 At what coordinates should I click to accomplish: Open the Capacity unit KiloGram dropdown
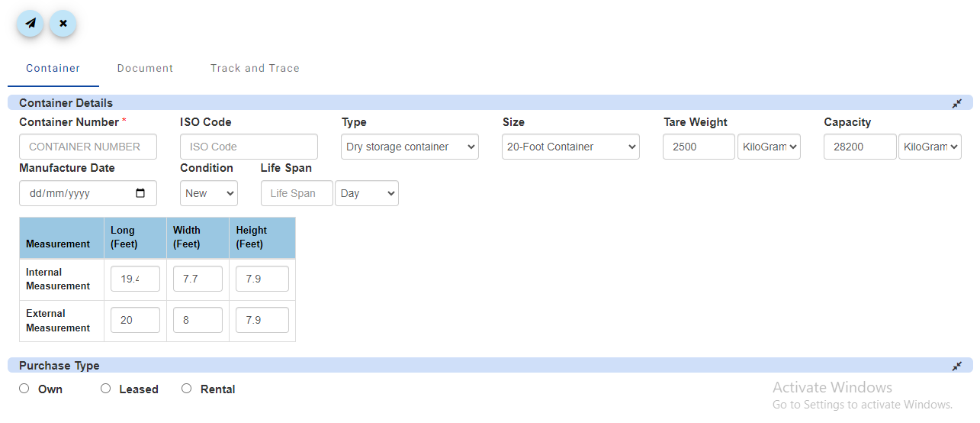coord(930,147)
